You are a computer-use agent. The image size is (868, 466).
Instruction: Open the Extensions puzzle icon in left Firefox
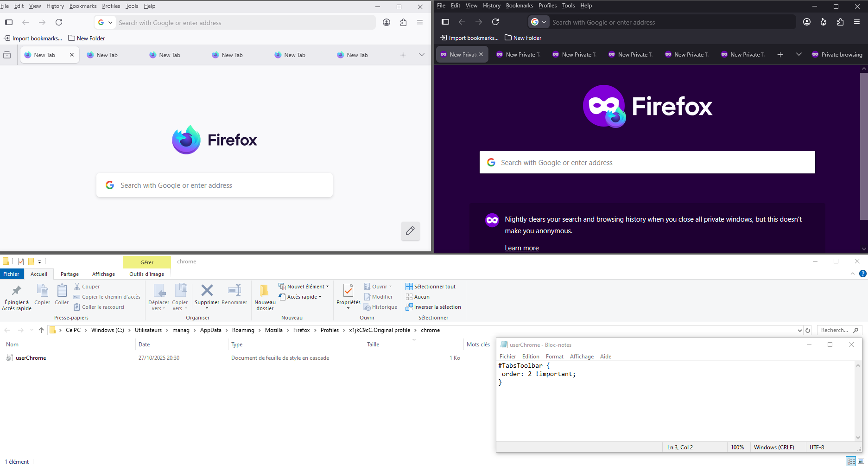point(403,22)
